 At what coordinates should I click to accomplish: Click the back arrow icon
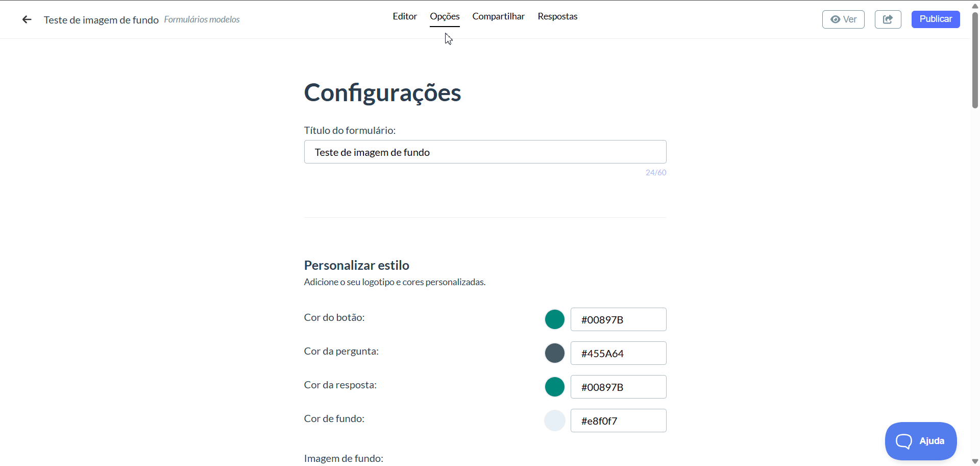27,19
